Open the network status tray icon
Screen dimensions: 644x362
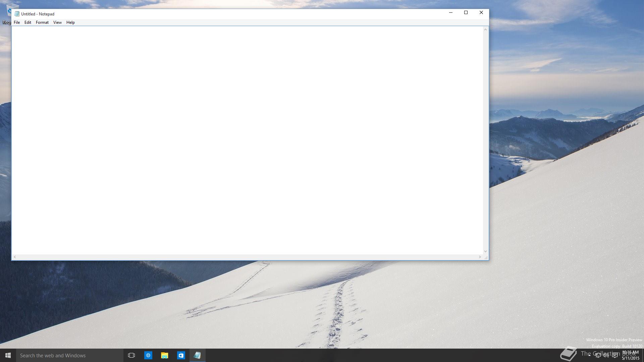coord(598,356)
